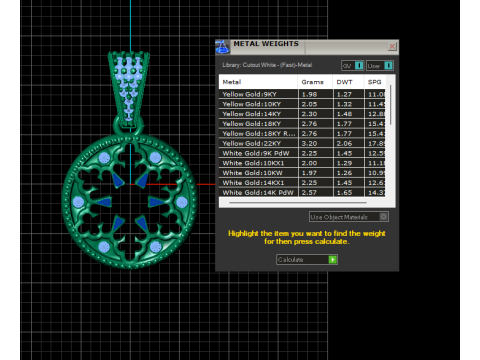Click the 1.29 DWT cell
The image size is (480, 360).
(x=349, y=163)
